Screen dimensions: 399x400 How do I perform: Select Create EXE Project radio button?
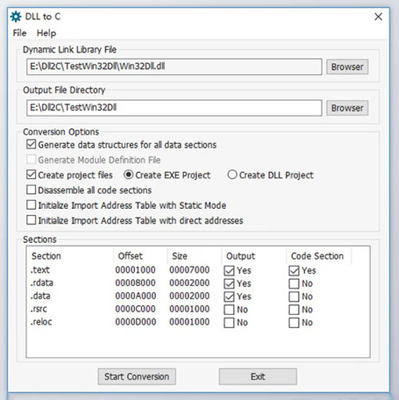coord(128,175)
